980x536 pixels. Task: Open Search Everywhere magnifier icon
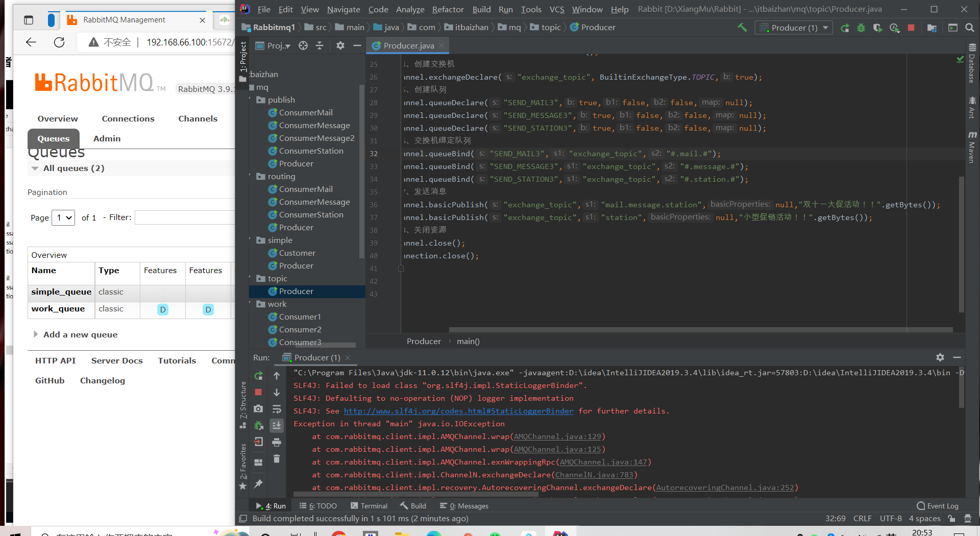coord(970,28)
